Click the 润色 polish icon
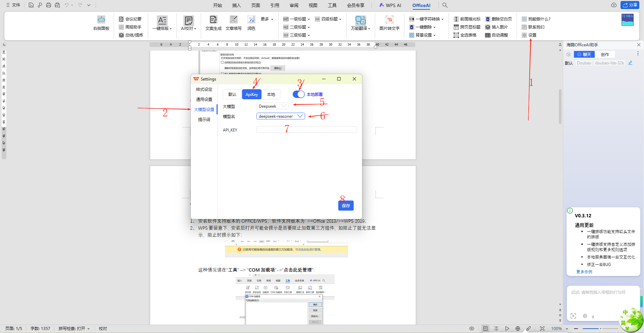 (251, 23)
